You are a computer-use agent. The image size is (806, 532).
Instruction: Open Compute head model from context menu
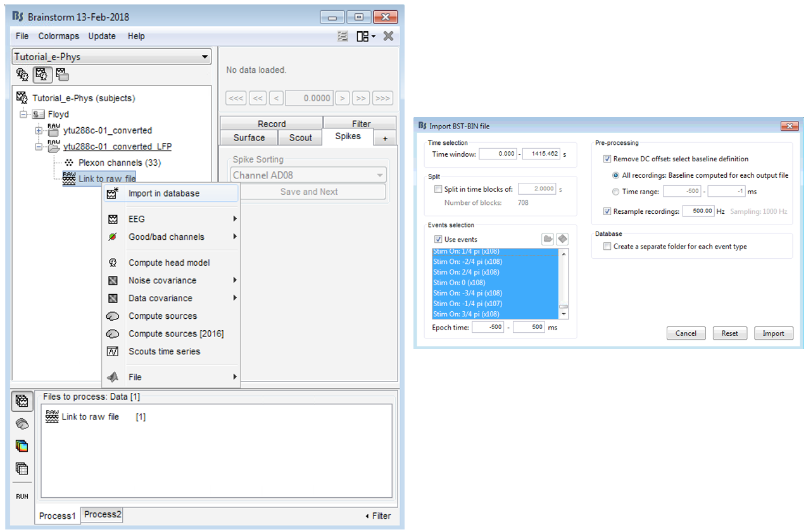click(x=168, y=263)
